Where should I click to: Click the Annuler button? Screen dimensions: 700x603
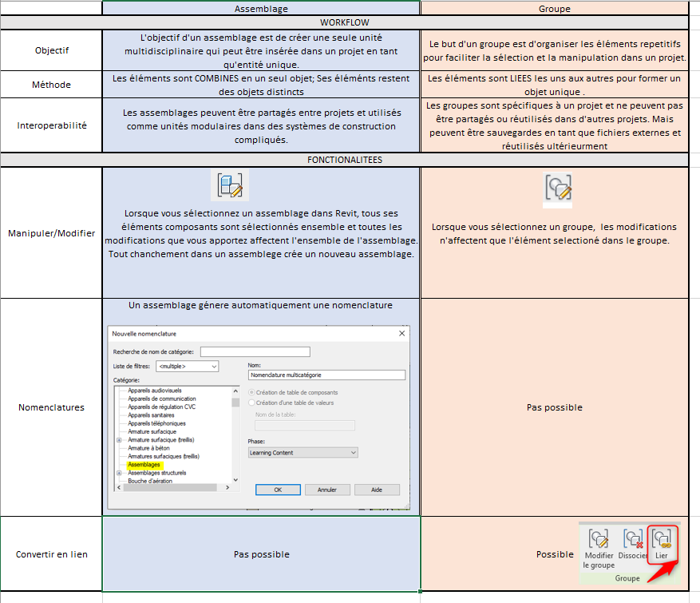tap(327, 490)
